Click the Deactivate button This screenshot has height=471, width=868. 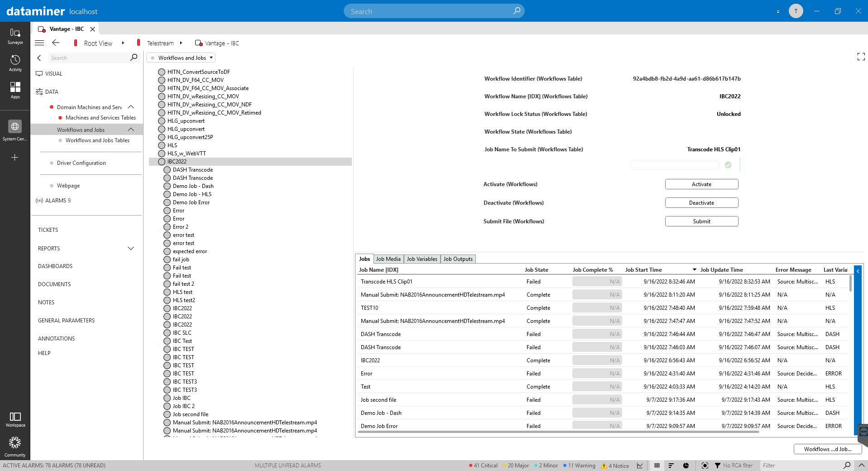701,203
